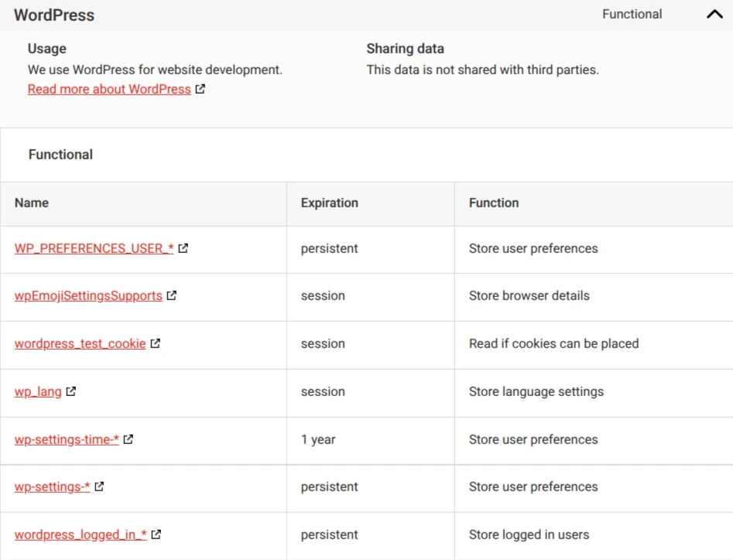Screen dimensions: 733x560
Task: Click the WordPress section header title
Action: (x=54, y=15)
